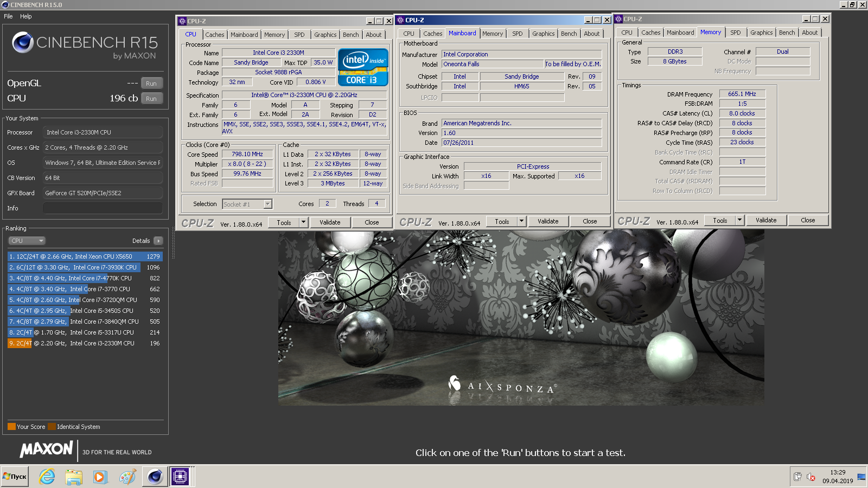Open Bench tab in first CPU-Z window

pyautogui.click(x=351, y=35)
